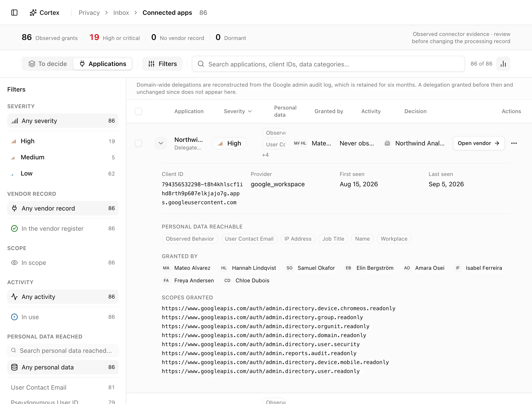
Task: Go to Inbox in breadcrumb
Action: 121,13
